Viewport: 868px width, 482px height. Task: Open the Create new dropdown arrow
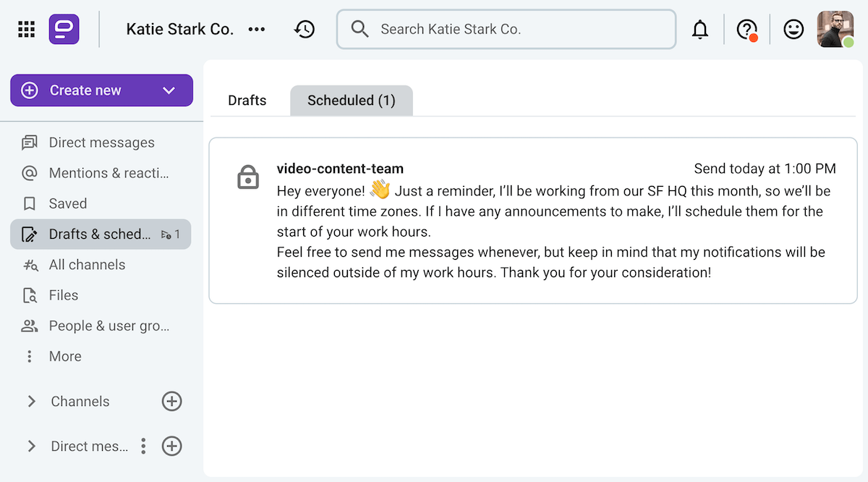click(x=169, y=90)
